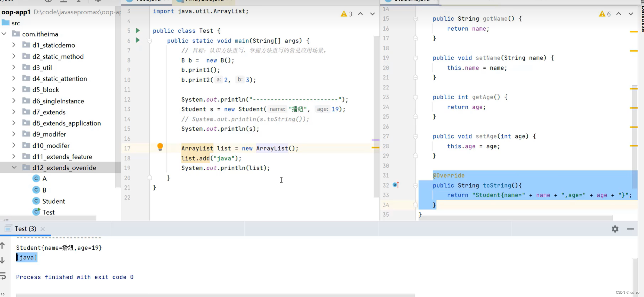Click 'import java.util.ArrayList;' on line 3
Viewport: 644px width, 297px height.
pyautogui.click(x=201, y=11)
